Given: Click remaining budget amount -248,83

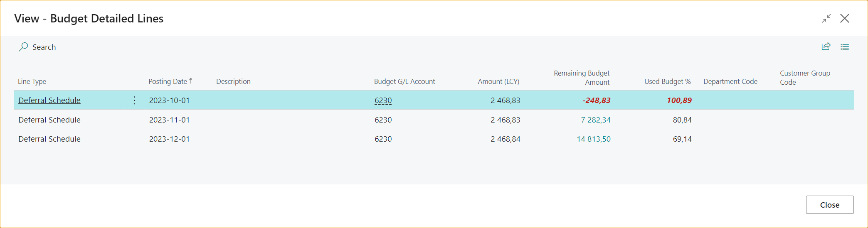Looking at the screenshot, I should click(597, 100).
